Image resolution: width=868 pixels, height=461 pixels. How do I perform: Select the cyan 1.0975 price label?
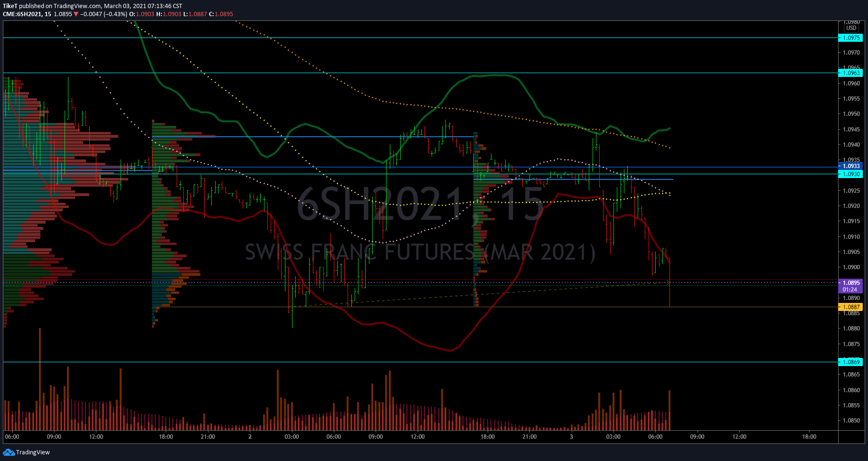(x=851, y=38)
